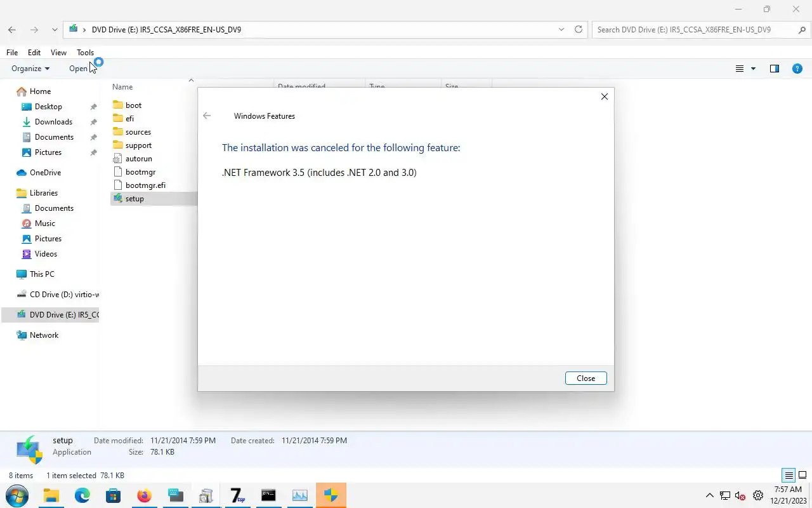The image size is (812, 508).
Task: Open the performance monitor taskbar app
Action: [x=299, y=495]
